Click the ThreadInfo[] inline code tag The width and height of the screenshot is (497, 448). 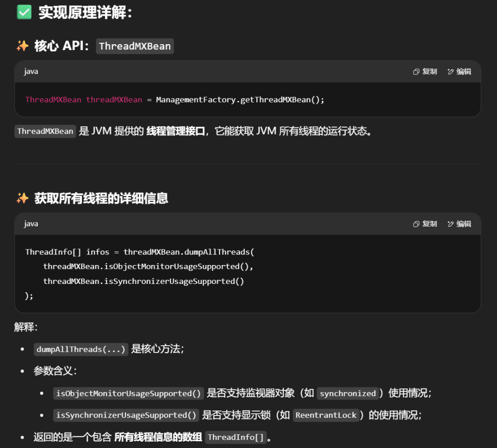[236, 437]
